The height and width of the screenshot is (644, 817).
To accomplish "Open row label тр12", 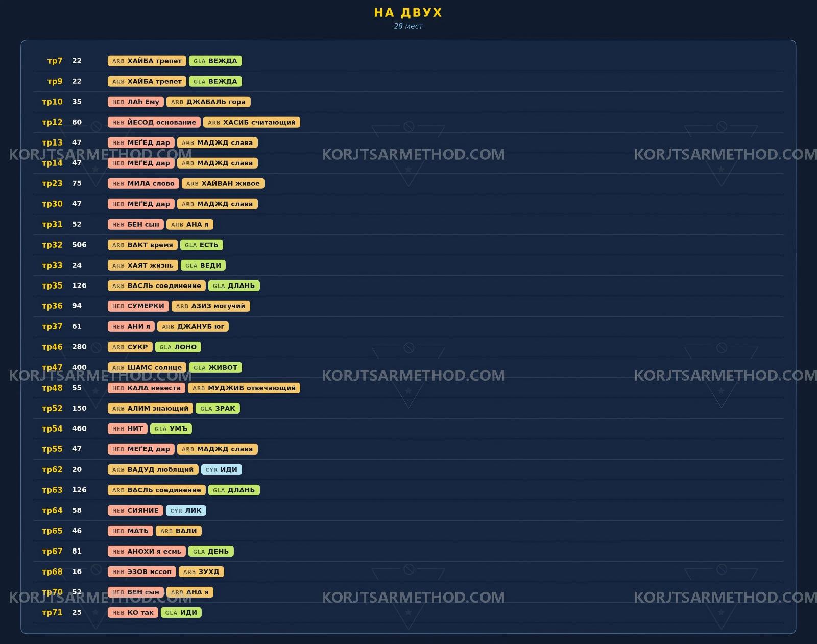I will coord(52,122).
